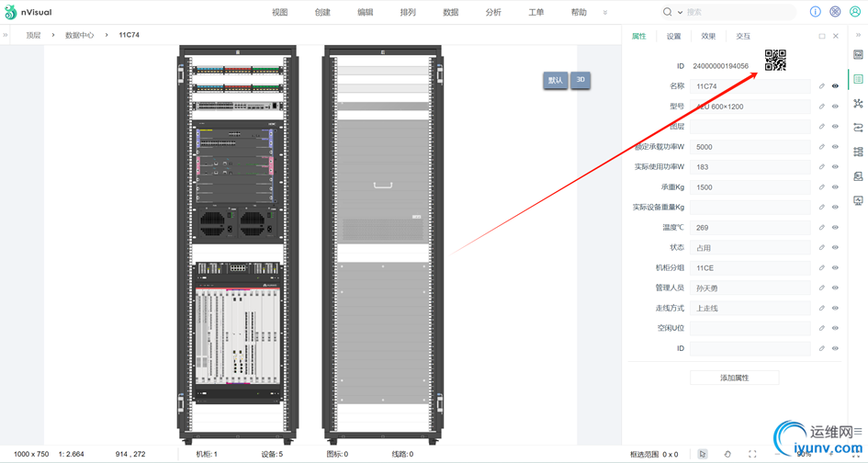
Task: Open the routing path icon in right sidebar
Action: (x=858, y=128)
